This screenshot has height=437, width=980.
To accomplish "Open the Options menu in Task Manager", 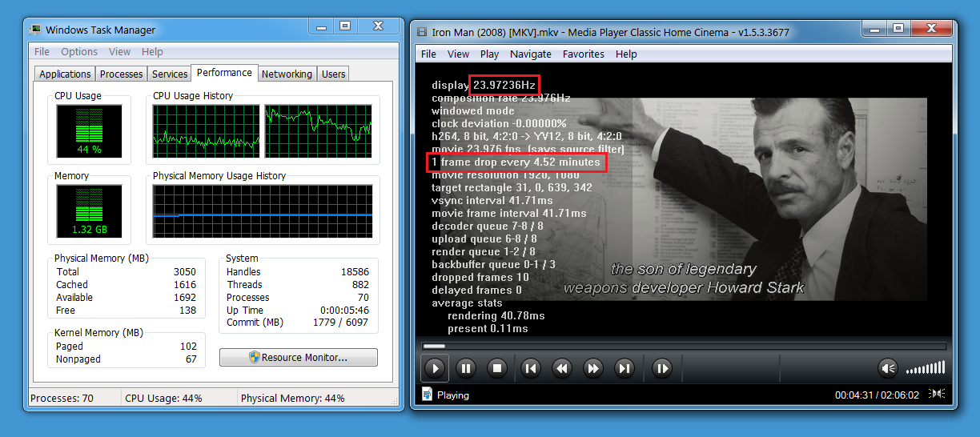I will coord(79,51).
